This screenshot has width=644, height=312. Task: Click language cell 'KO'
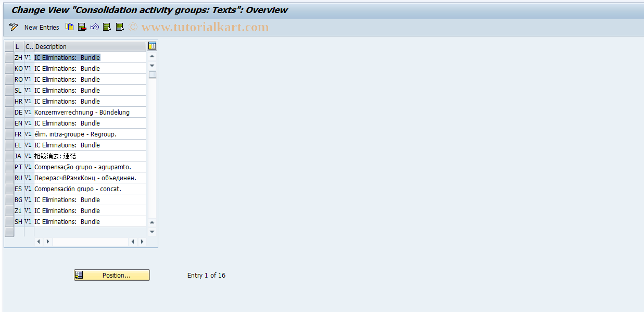coord(19,68)
